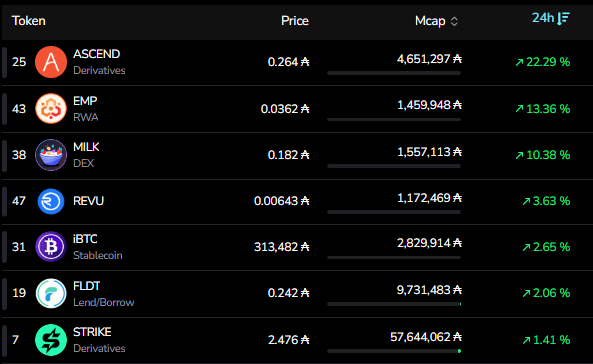Click rank number 47
The height and width of the screenshot is (364, 593).
tap(19, 201)
